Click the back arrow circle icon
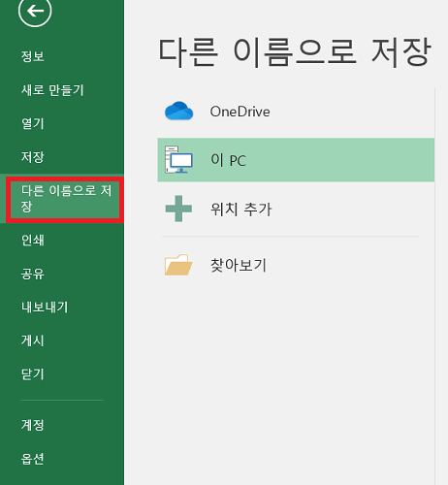 (35, 12)
